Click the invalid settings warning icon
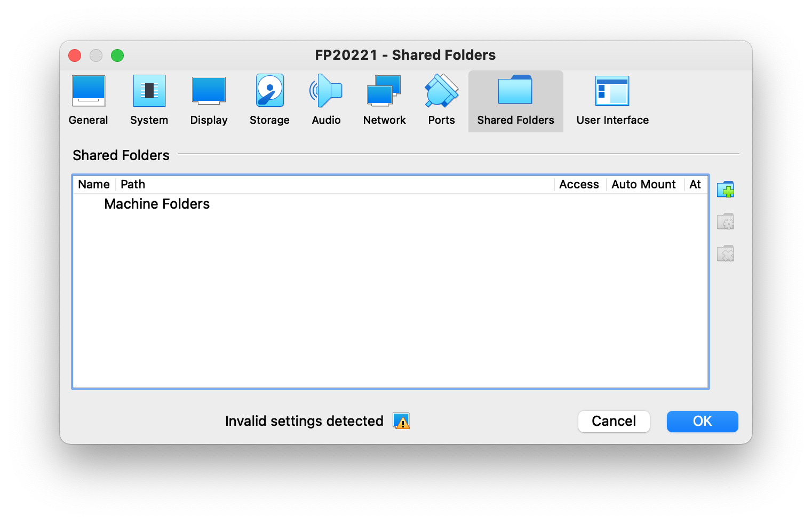Image resolution: width=812 pixels, height=523 pixels. (401, 421)
